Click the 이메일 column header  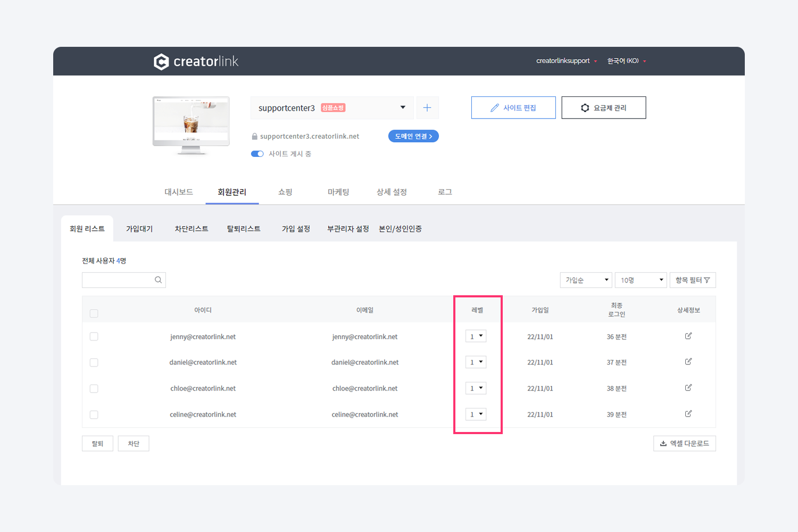tap(365, 310)
